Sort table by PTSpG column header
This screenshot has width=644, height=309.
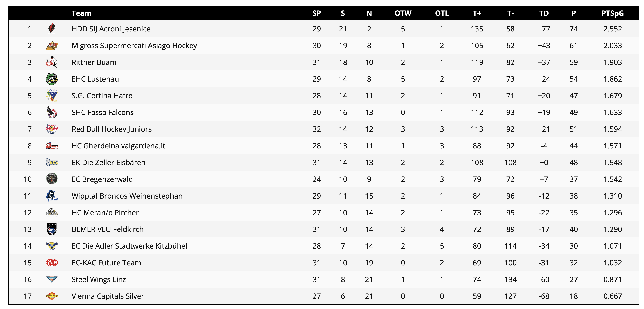pos(612,13)
